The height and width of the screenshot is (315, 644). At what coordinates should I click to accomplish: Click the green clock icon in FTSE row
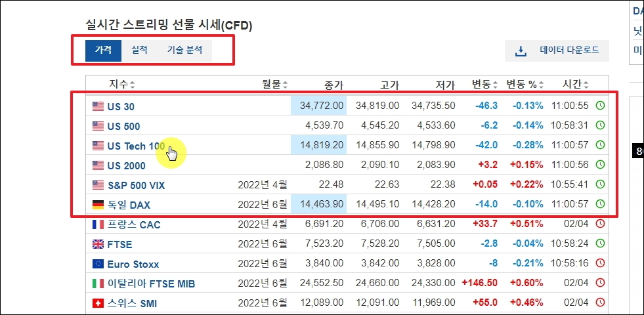pos(600,243)
